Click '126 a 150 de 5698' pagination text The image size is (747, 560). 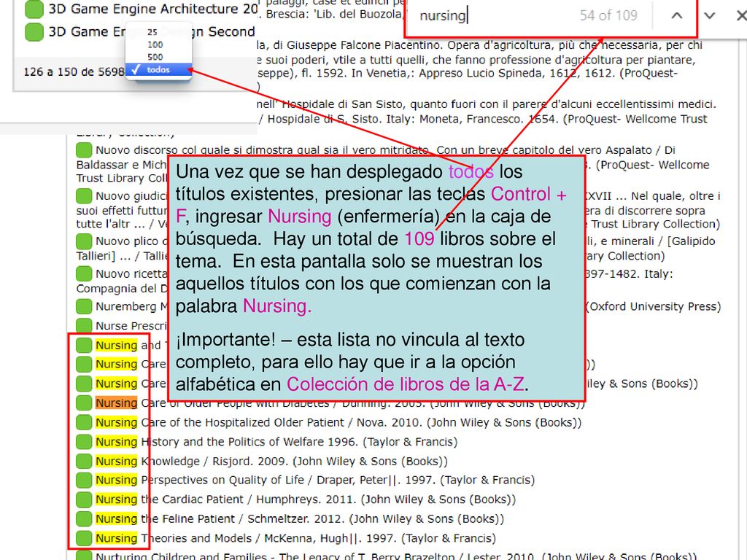point(74,72)
